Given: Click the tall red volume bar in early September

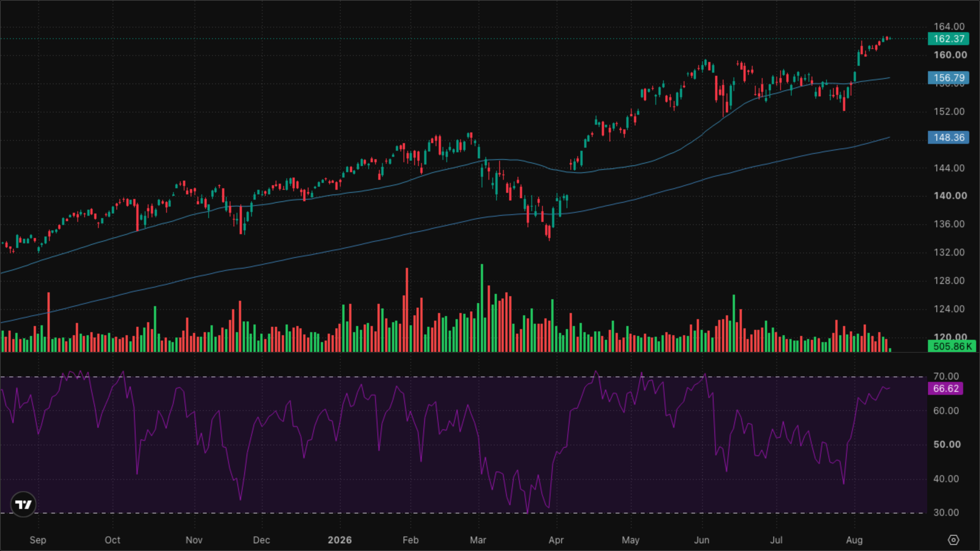Looking at the screenshot, I should coord(49,322).
